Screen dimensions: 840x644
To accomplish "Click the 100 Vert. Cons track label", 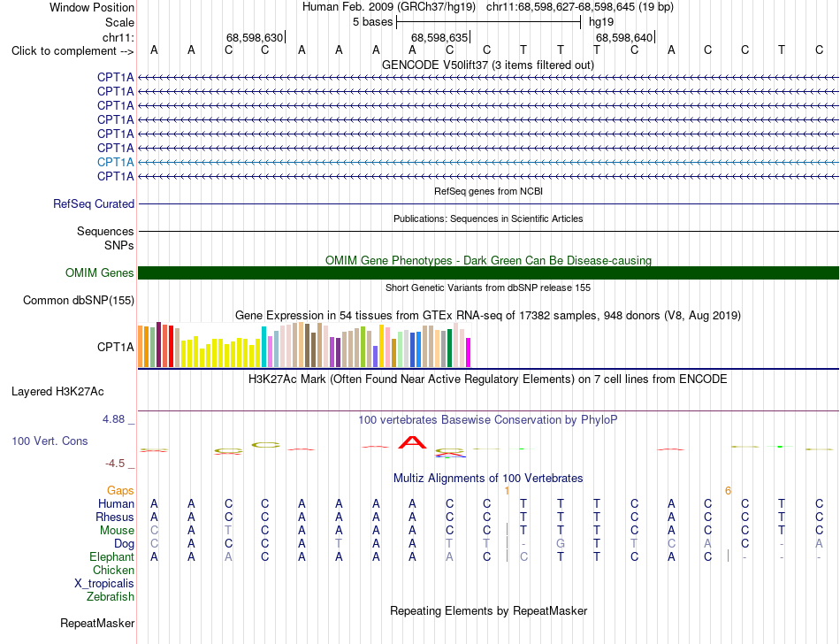I will [50, 441].
